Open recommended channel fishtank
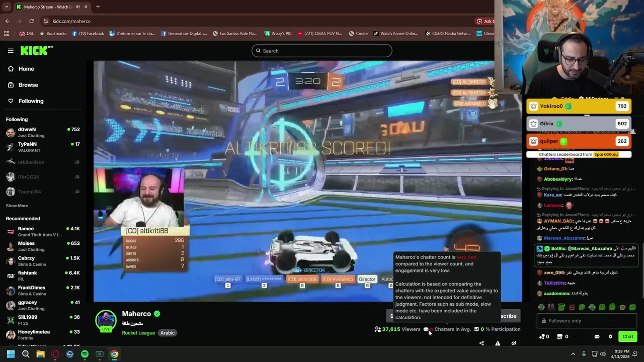The height and width of the screenshot is (362, 644). (43, 276)
